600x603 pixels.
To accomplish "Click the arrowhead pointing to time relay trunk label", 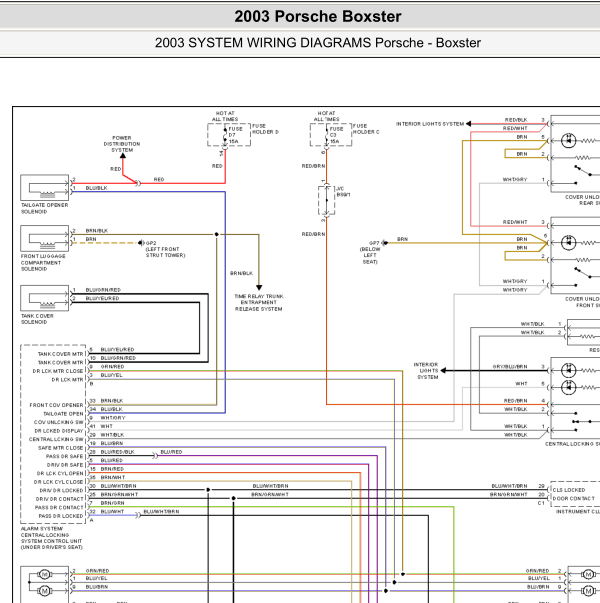I will [259, 288].
